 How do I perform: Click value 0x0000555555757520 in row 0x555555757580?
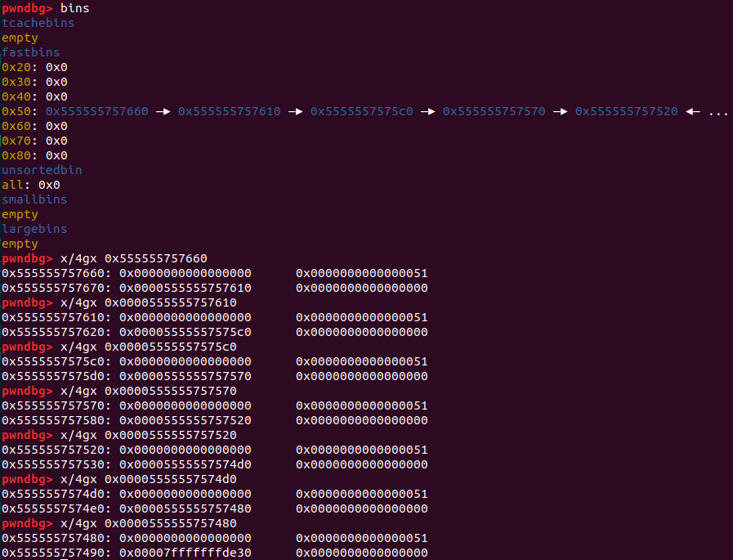coord(185,420)
